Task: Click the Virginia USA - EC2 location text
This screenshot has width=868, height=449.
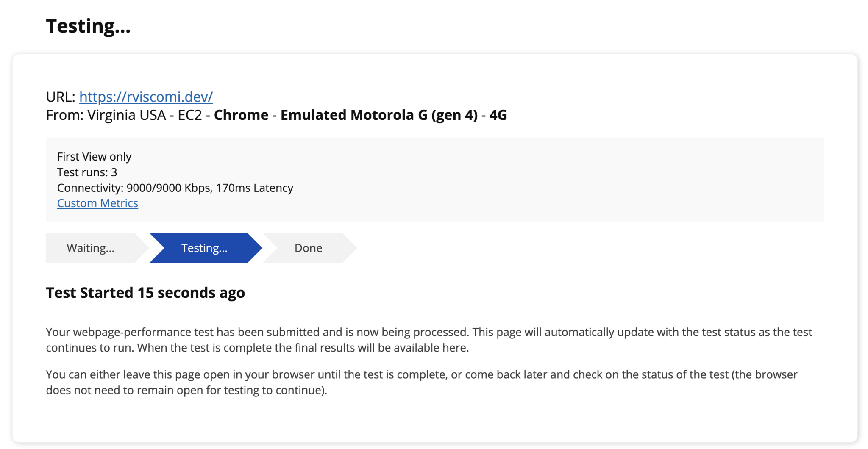Action: point(145,115)
